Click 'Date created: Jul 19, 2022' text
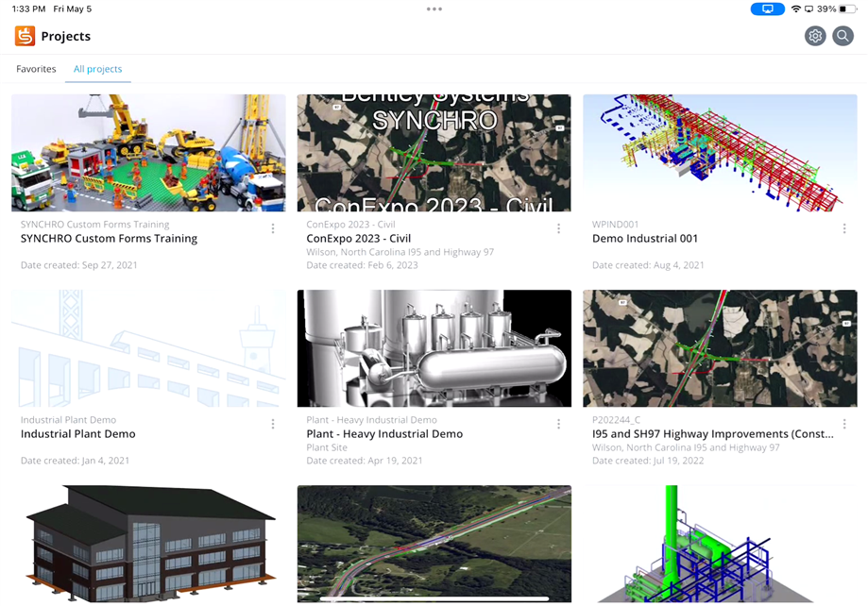 [648, 461]
